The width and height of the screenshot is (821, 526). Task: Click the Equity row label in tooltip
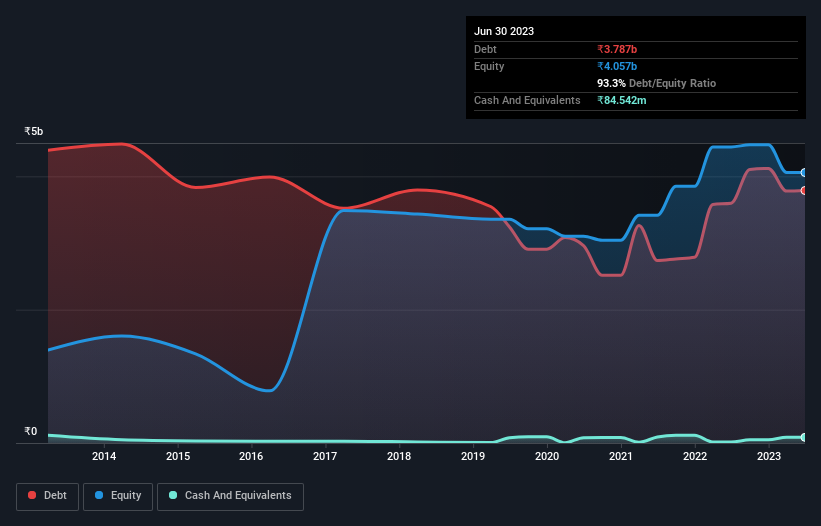point(489,66)
